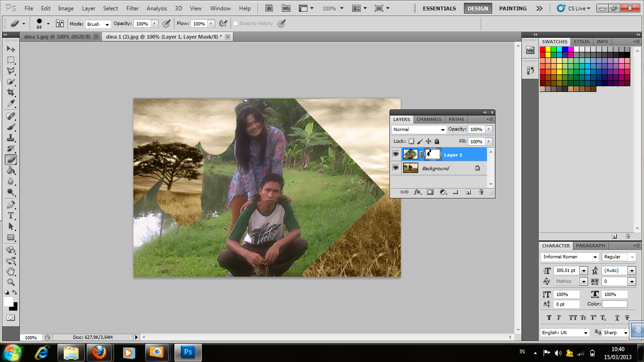Viewport: 644px width, 362px height.
Task: Hide the Background layer
Action: click(x=396, y=168)
